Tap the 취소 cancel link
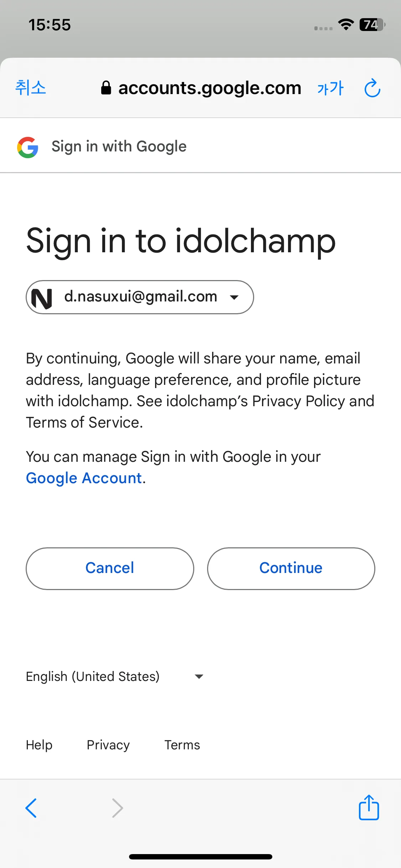 pyautogui.click(x=31, y=88)
